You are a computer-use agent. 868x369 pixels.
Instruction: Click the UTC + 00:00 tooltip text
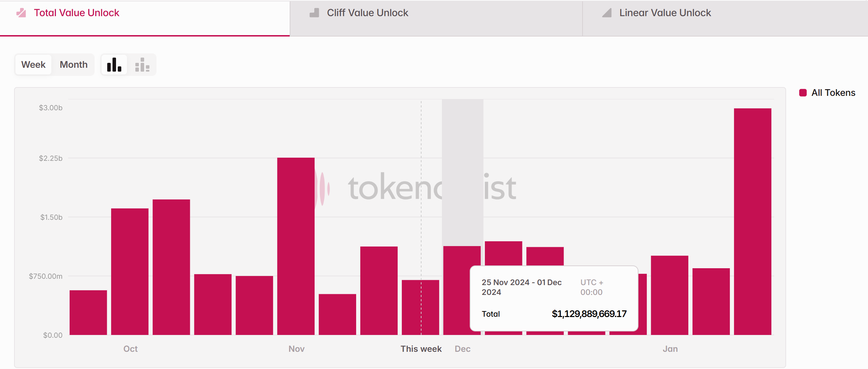point(592,287)
